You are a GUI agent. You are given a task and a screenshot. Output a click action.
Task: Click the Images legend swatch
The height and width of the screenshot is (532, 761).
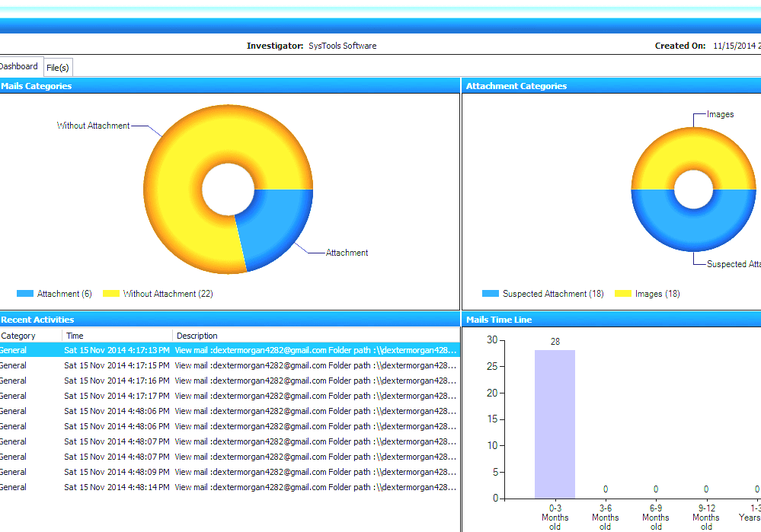622,294
